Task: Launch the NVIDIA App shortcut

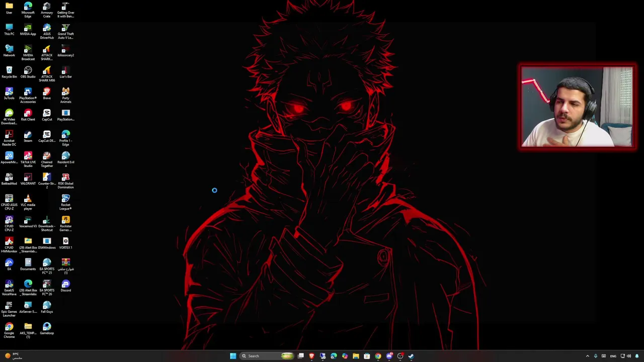Action: click(x=28, y=30)
